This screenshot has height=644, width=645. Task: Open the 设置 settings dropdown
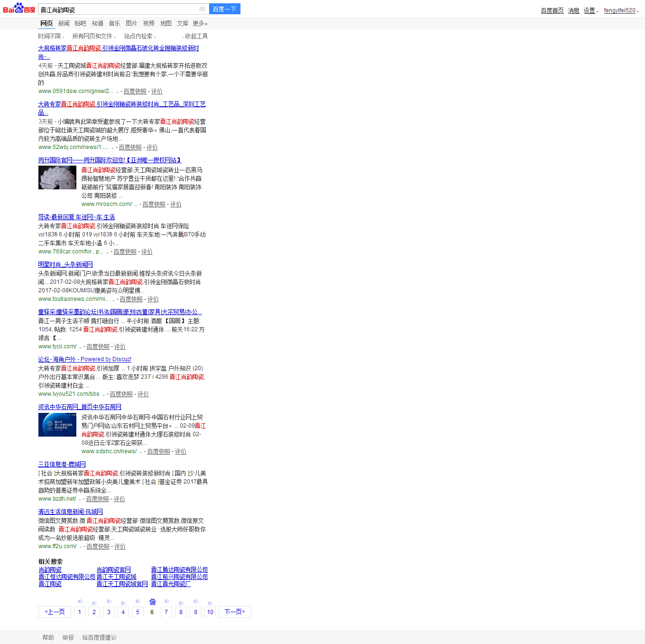(591, 10)
